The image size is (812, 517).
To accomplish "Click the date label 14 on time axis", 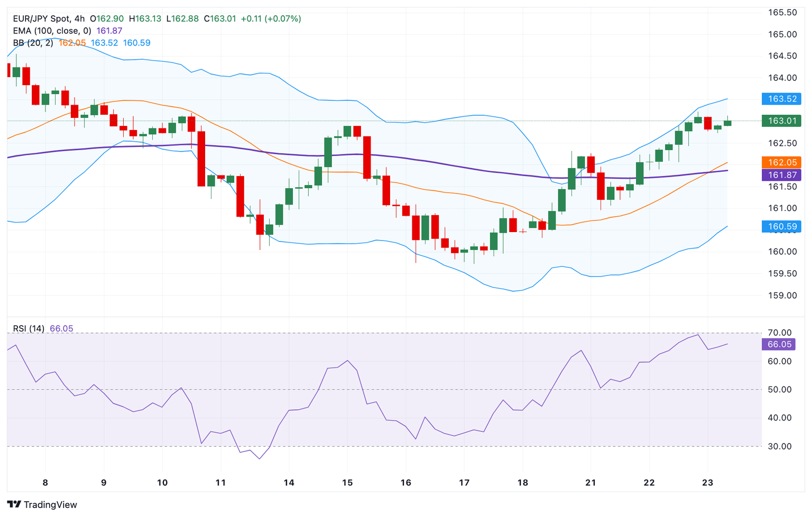I will point(289,483).
